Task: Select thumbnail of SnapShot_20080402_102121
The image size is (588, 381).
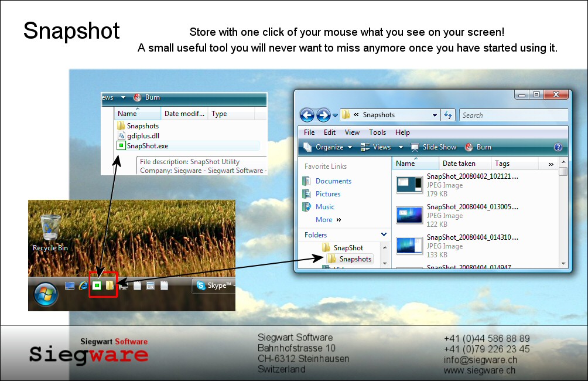Action: coord(409,185)
